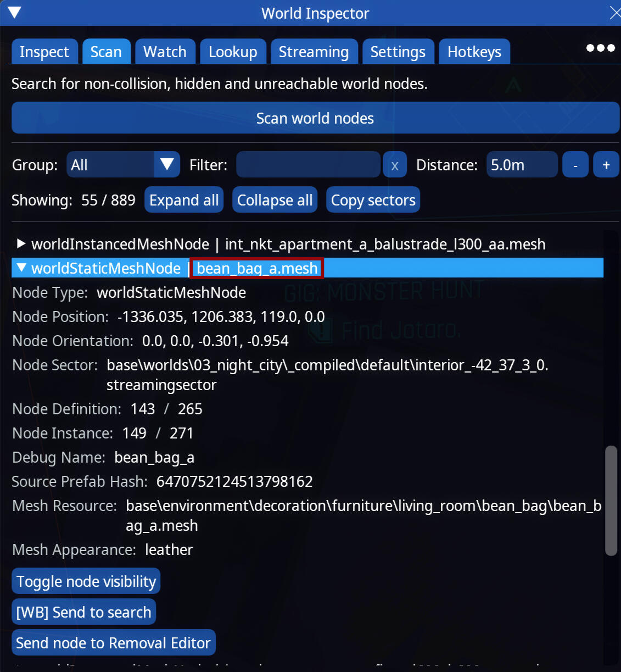The width and height of the screenshot is (621, 672).
Task: Close the World Inspector window
Action: pyautogui.click(x=615, y=13)
